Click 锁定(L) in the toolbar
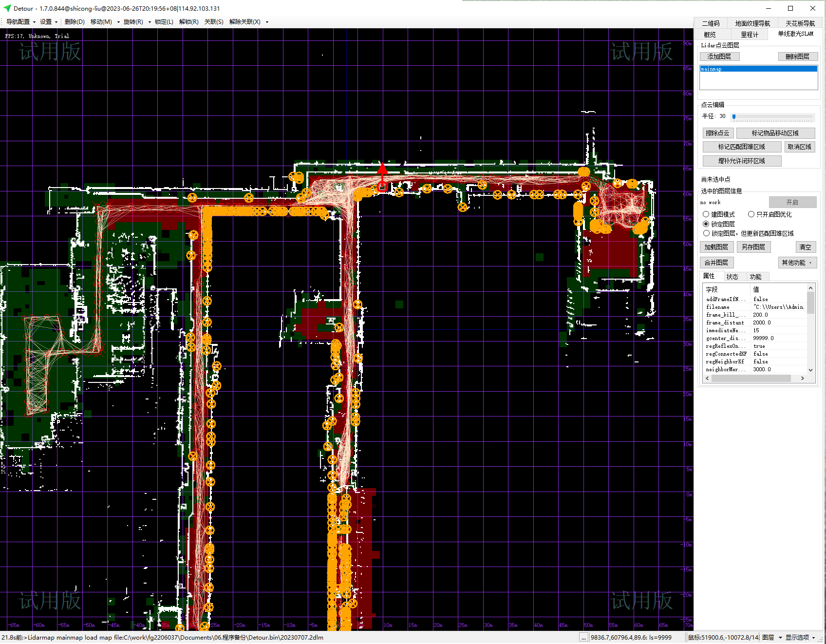Screen dimensions: 826x644 tap(164, 22)
